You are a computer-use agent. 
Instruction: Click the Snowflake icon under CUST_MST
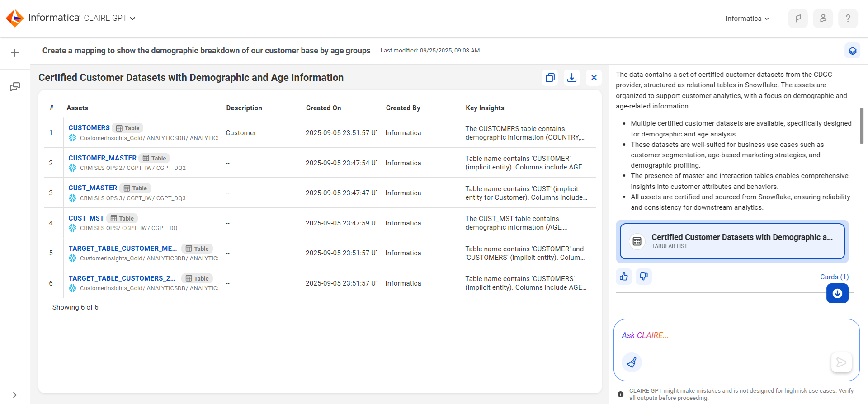click(72, 228)
